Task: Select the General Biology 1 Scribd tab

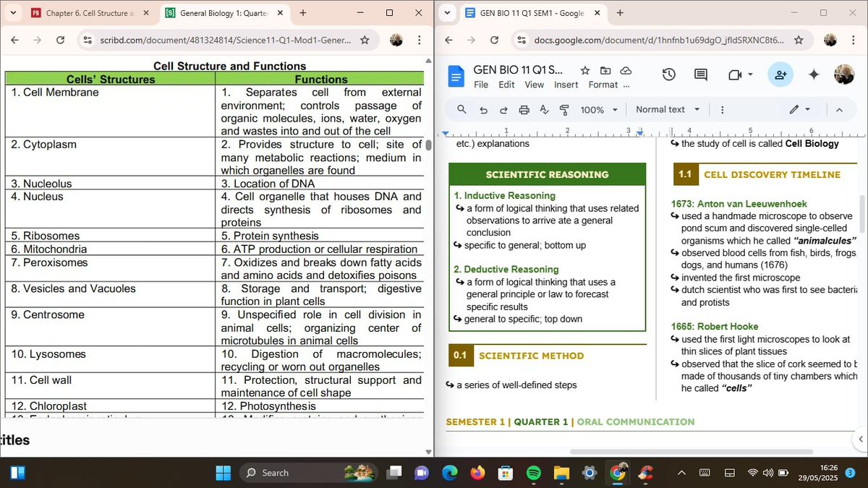Action: point(224,13)
